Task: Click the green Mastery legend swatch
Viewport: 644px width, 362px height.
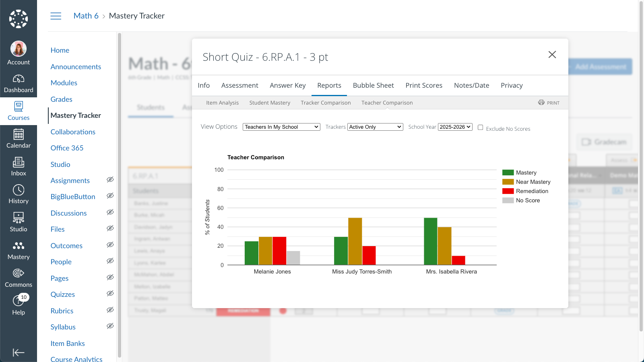Action: pos(508,173)
